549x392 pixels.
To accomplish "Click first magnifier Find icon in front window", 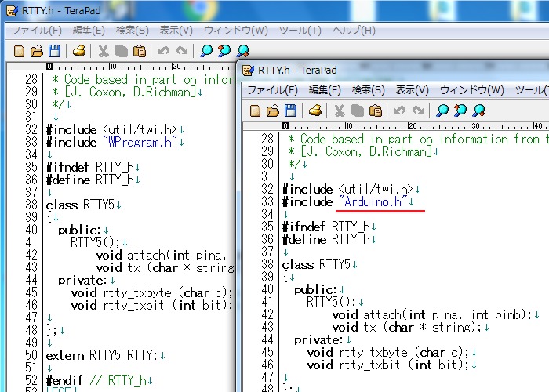I will [442, 110].
